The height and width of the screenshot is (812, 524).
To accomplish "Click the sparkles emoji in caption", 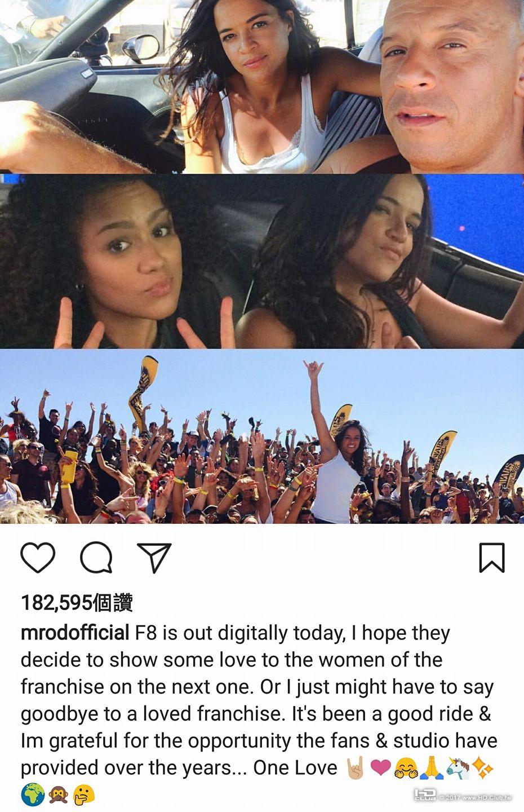I will tap(483, 768).
